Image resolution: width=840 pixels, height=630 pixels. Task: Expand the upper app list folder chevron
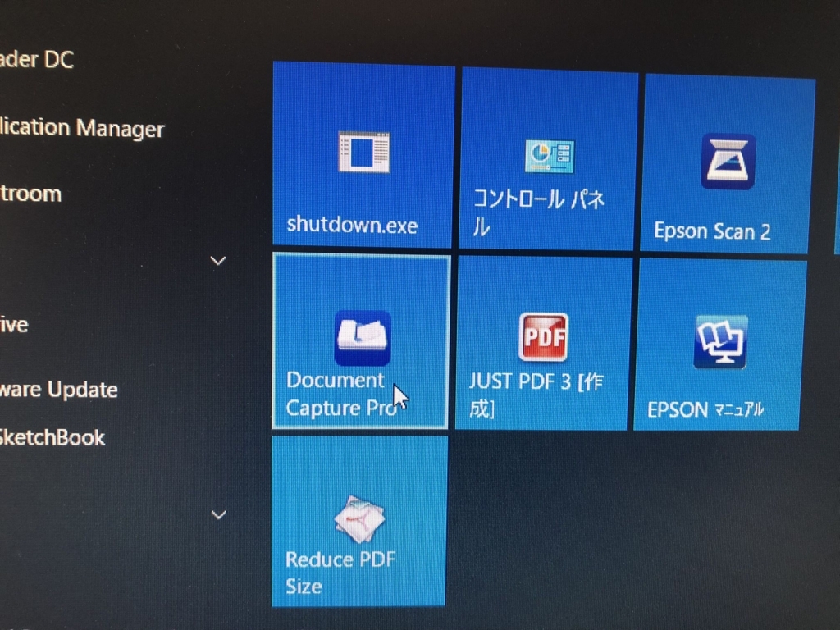click(218, 261)
